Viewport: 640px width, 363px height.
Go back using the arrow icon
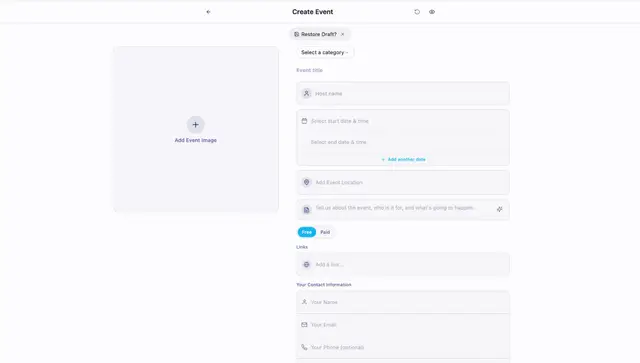208,12
